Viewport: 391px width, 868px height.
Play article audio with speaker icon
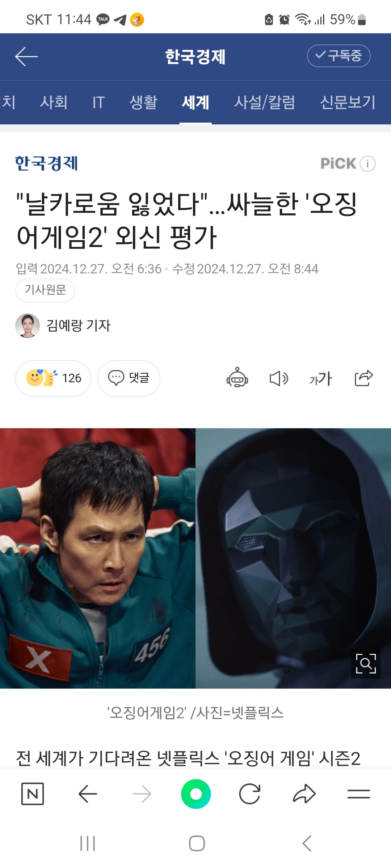tap(279, 378)
